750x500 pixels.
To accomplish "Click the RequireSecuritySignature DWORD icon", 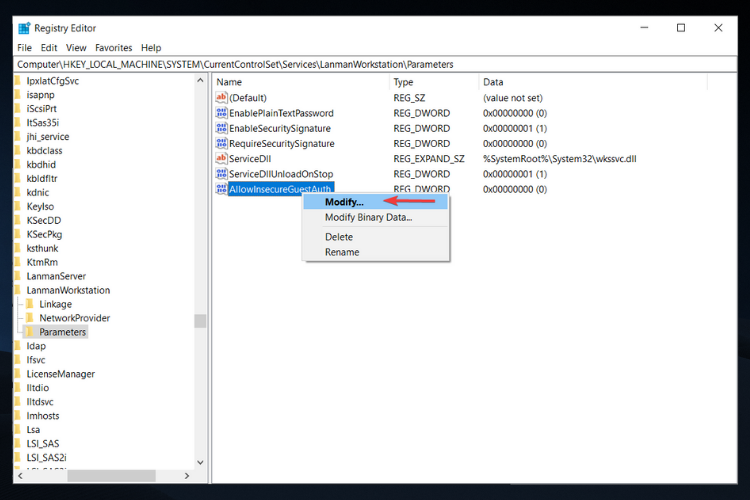I will (x=221, y=144).
